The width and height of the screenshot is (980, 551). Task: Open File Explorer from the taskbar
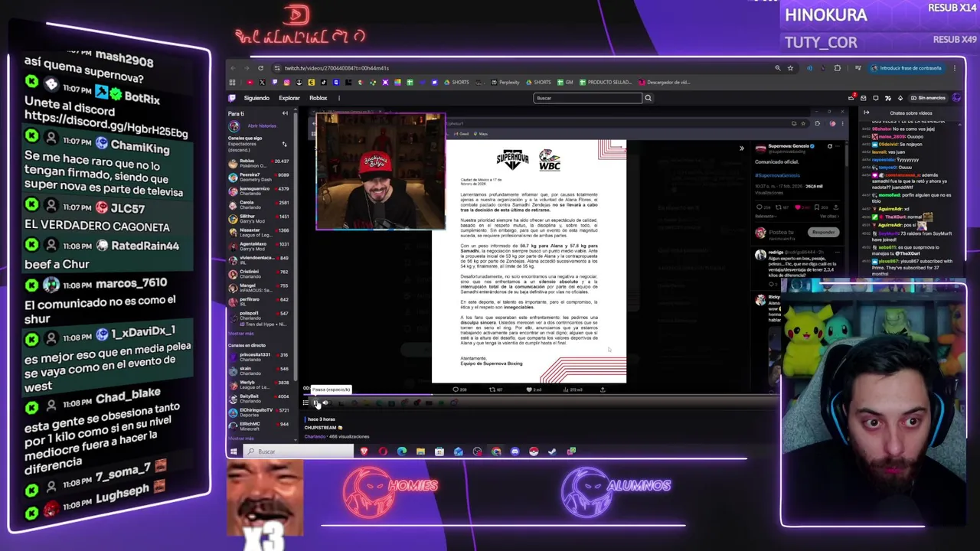420,452
